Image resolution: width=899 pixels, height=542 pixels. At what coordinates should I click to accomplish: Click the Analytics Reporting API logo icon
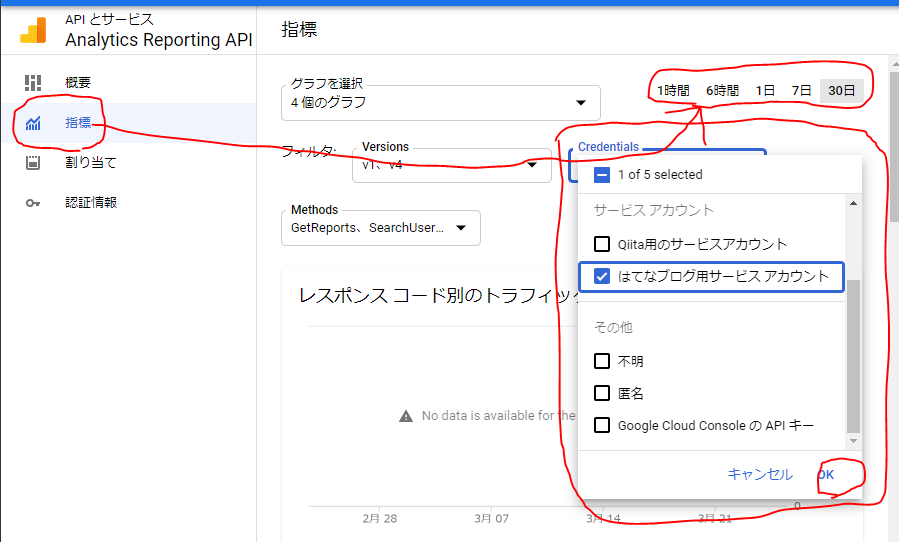coord(33,31)
